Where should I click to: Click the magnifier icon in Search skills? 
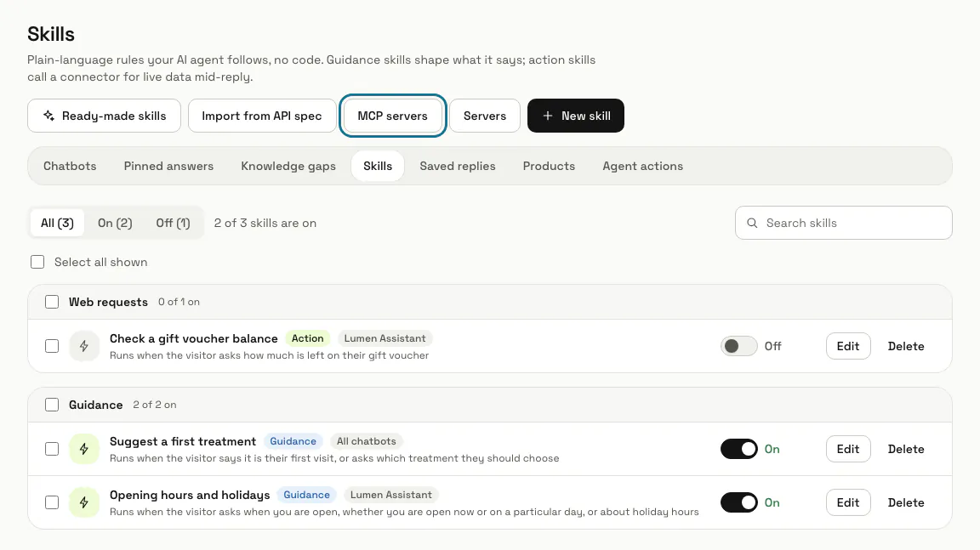[x=752, y=223]
